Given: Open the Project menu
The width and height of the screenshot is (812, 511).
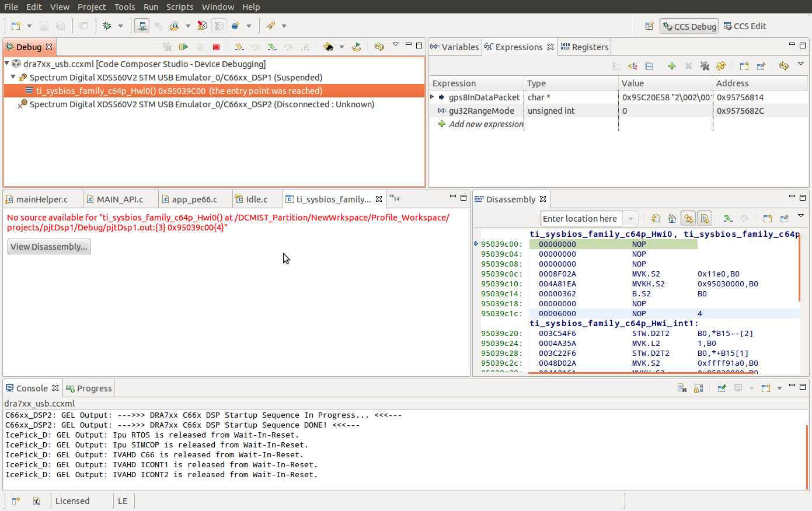Looking at the screenshot, I should (x=92, y=6).
